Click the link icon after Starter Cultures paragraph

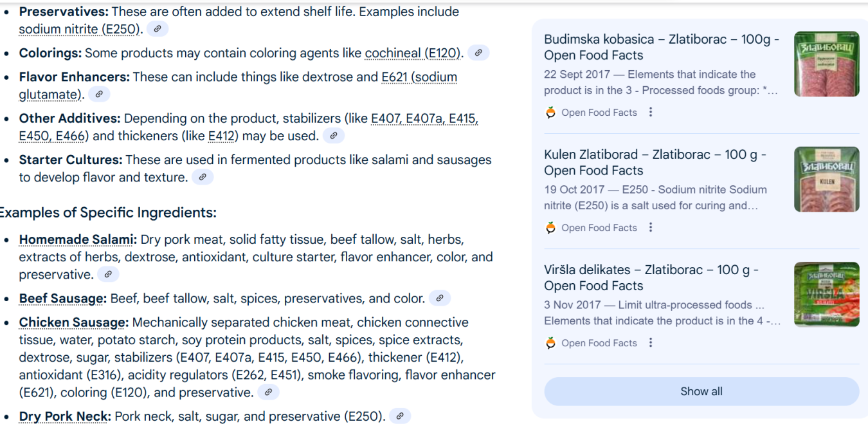tap(203, 177)
